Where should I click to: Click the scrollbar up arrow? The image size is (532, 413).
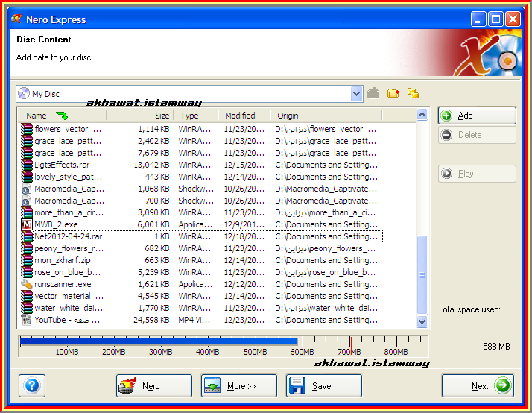pyautogui.click(x=422, y=115)
